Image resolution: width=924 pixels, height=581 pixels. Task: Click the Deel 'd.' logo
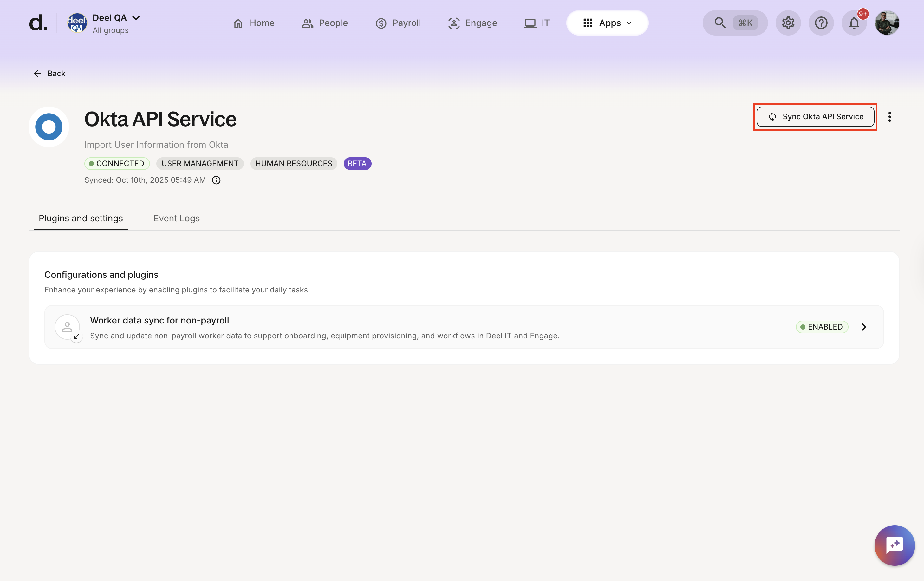(38, 23)
